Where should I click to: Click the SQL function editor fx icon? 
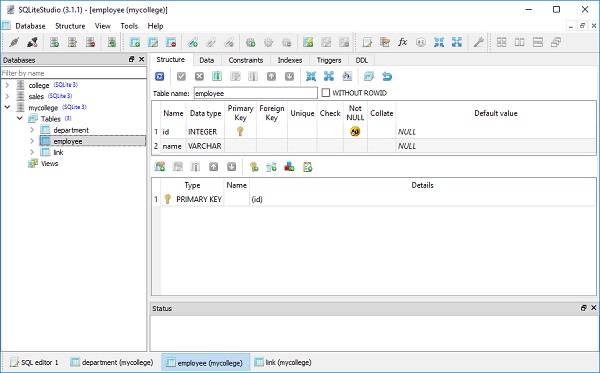(403, 42)
